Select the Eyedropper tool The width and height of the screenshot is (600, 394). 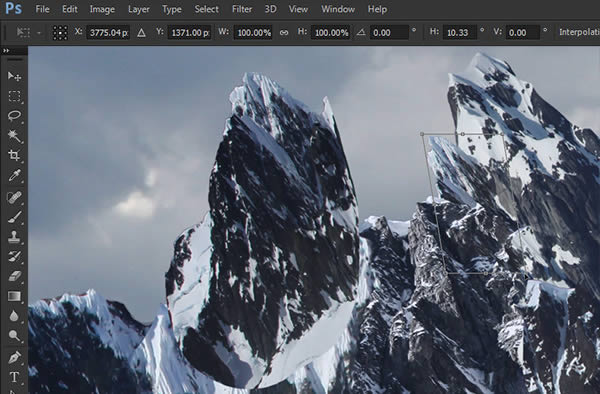click(x=14, y=176)
